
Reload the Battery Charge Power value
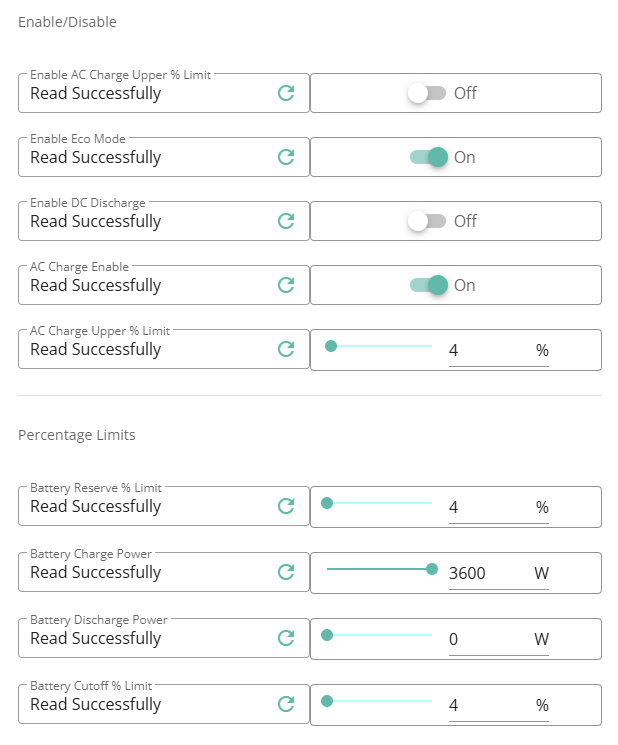[x=286, y=572]
